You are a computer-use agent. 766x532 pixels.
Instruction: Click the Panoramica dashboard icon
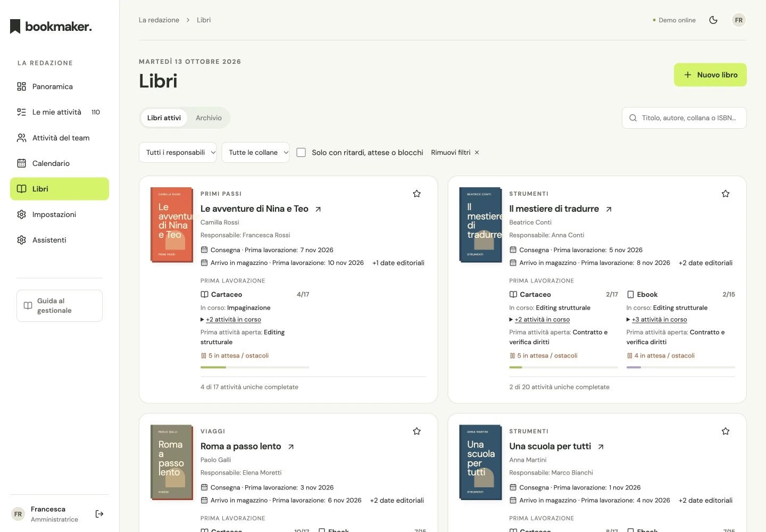(21, 87)
